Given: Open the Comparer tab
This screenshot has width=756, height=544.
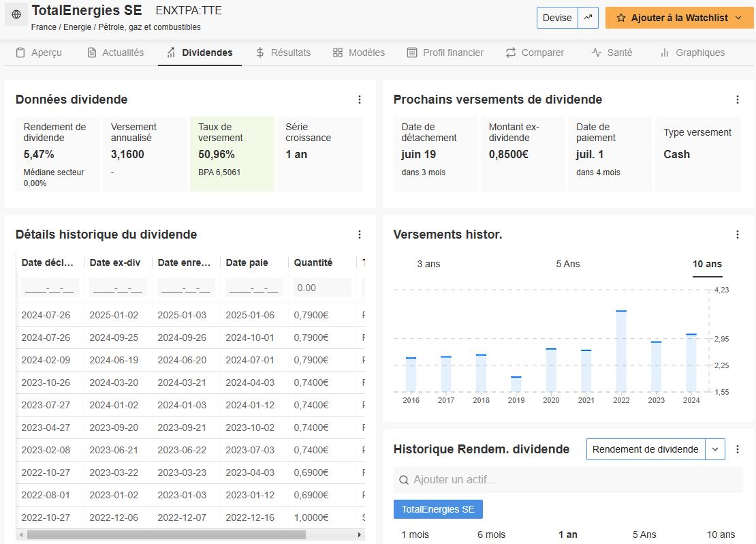Looking at the screenshot, I should pyautogui.click(x=535, y=52).
